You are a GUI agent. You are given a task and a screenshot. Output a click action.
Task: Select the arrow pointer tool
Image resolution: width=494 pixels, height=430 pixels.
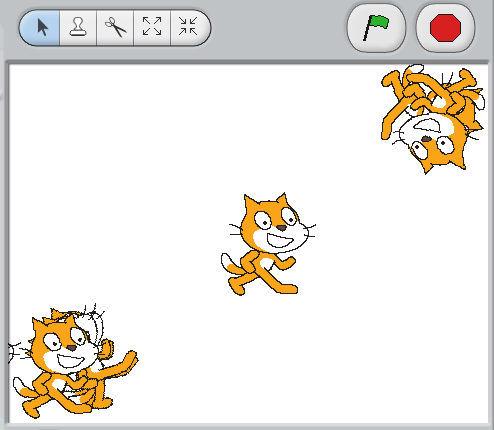[x=40, y=28]
